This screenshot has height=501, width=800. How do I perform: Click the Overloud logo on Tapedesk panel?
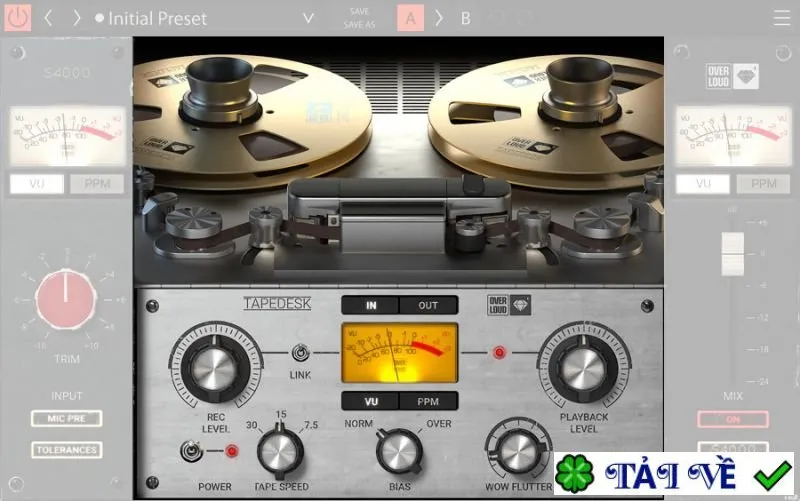(509, 305)
